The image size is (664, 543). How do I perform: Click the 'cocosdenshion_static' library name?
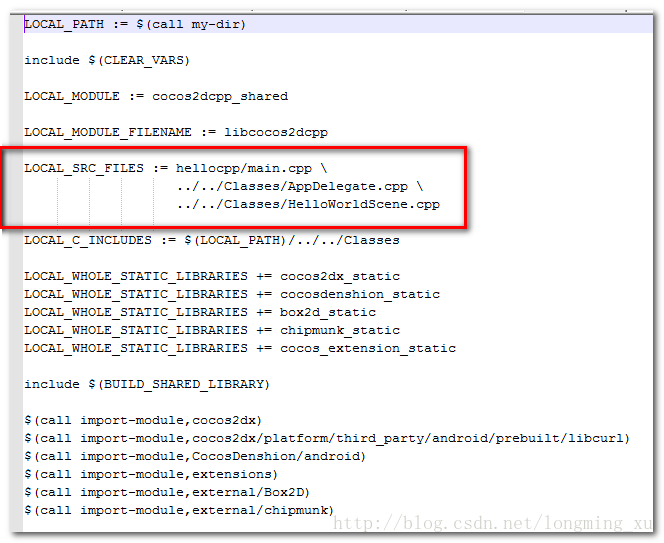[x=360, y=294]
